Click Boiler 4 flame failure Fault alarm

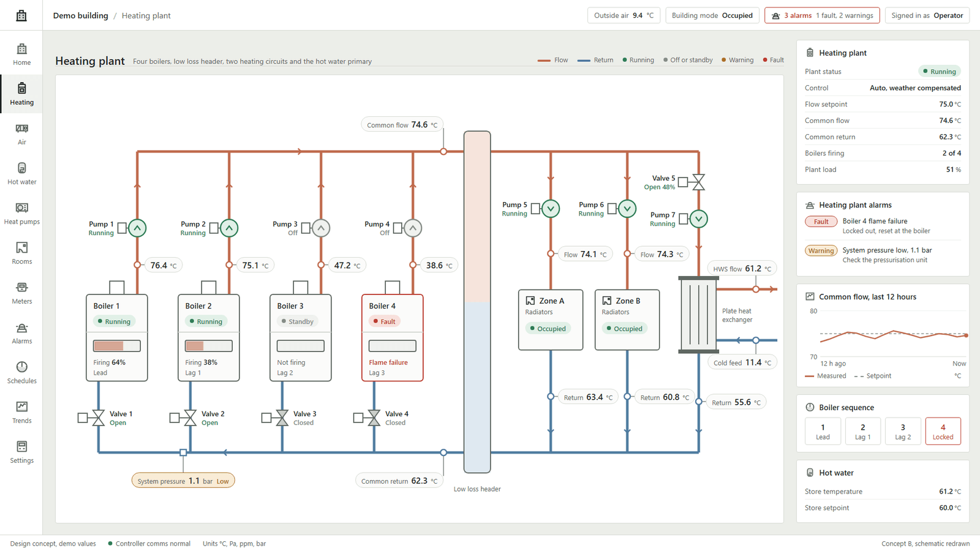[883, 226]
